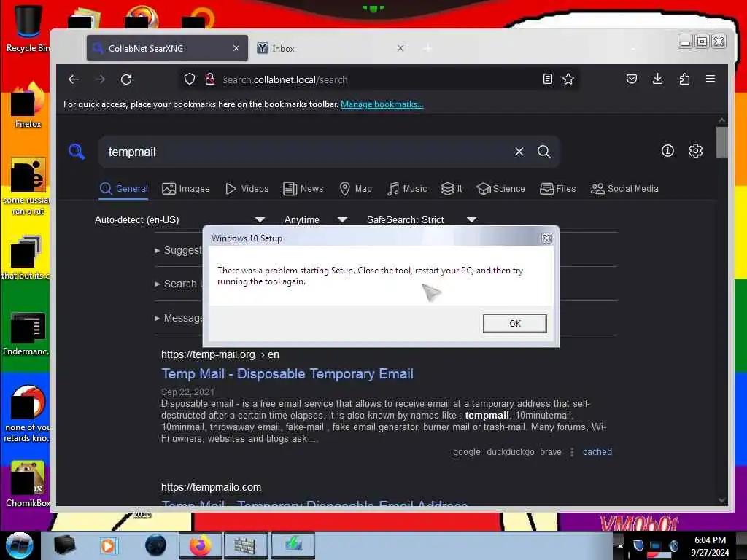Screen dimensions: 747x560
Task: Select the Files search category
Action: coord(558,189)
